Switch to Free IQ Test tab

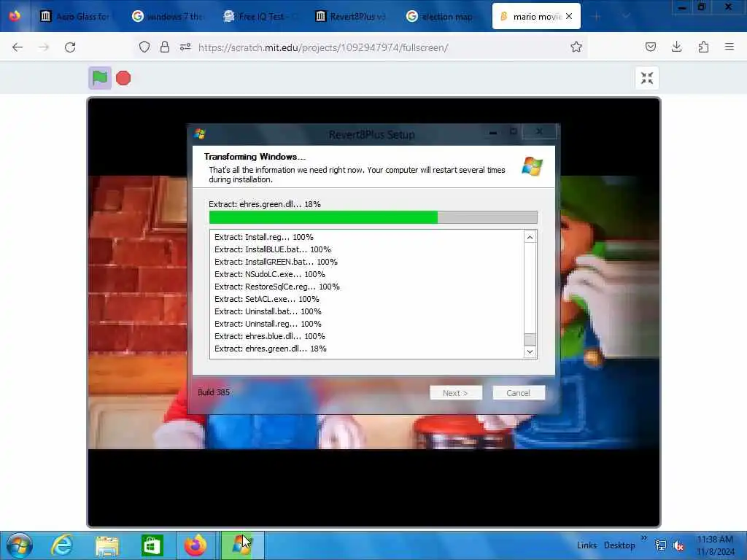260,17
